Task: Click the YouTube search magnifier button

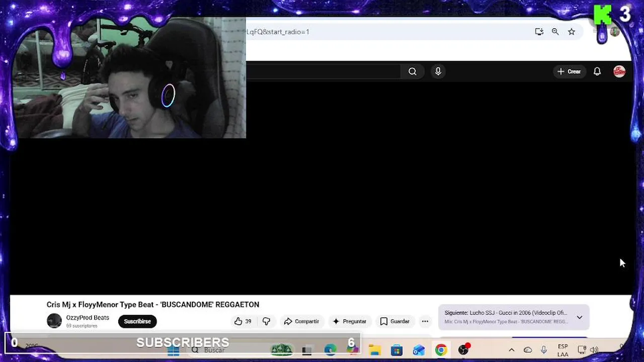Action: [x=413, y=71]
